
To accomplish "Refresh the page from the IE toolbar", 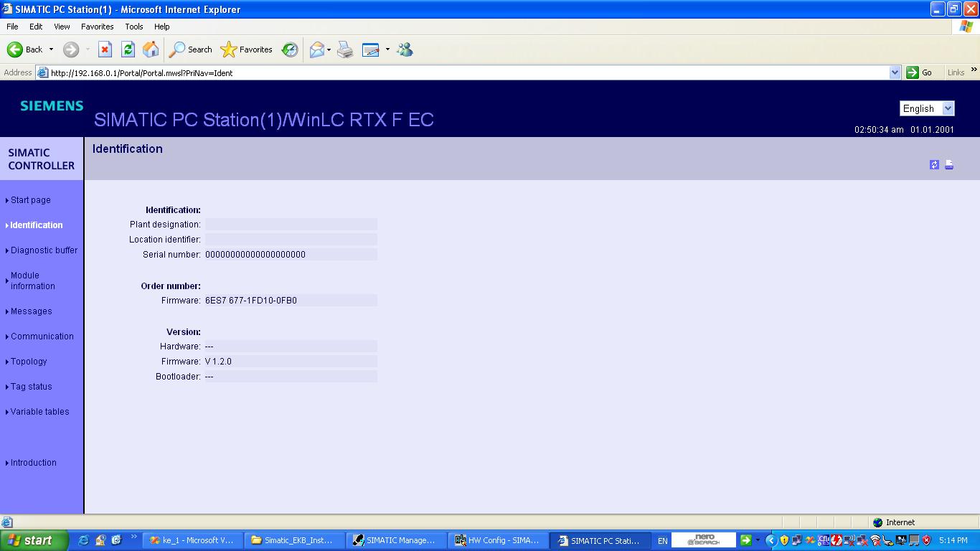I will (128, 50).
